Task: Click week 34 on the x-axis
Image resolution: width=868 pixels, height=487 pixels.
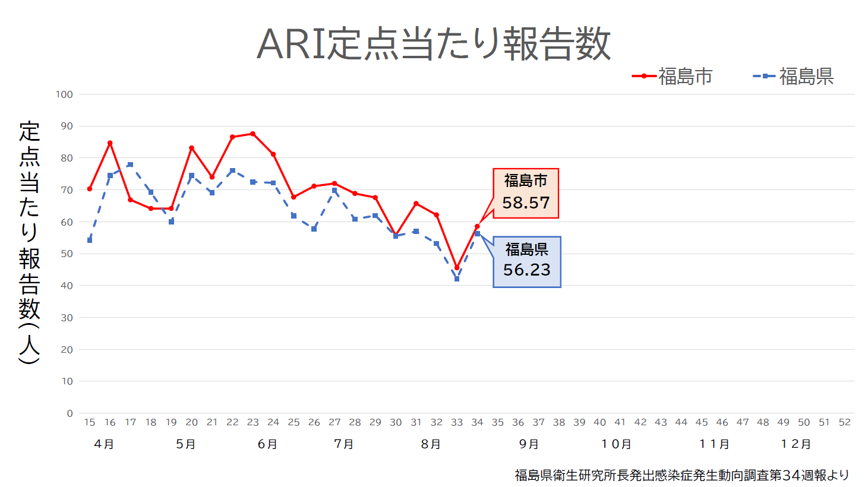Action: click(x=477, y=422)
